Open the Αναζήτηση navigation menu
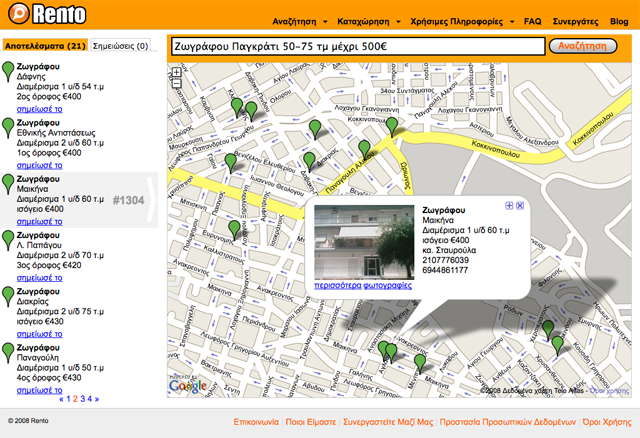The height and width of the screenshot is (438, 640). (294, 22)
